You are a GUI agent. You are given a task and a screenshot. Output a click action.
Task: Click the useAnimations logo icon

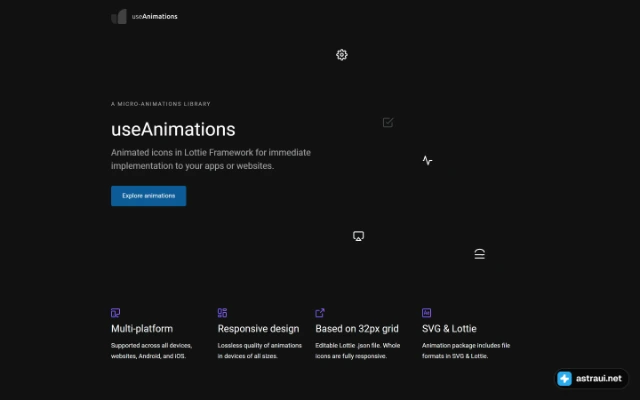coord(119,17)
